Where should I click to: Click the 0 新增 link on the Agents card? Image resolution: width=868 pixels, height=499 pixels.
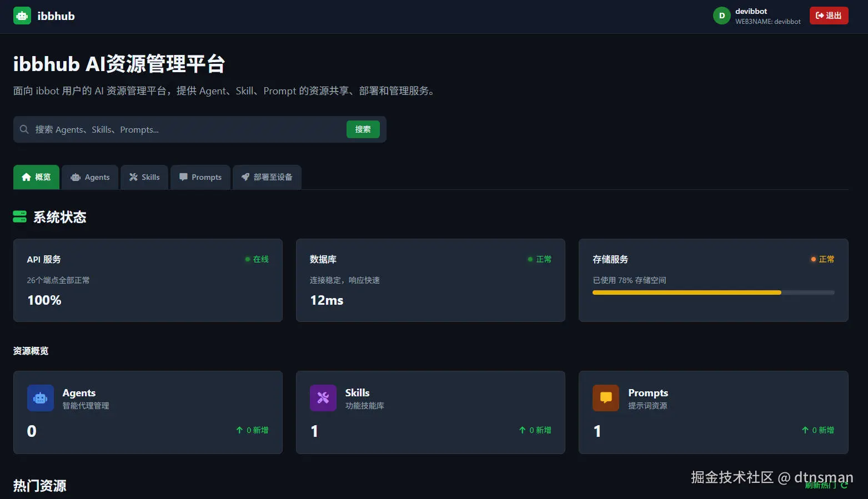coord(252,430)
